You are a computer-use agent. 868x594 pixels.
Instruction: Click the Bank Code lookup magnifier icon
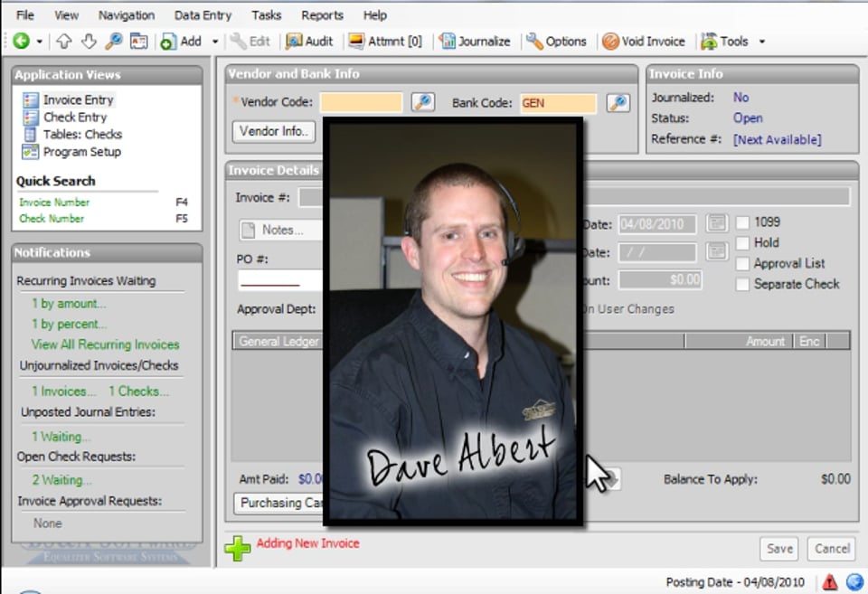coord(618,103)
